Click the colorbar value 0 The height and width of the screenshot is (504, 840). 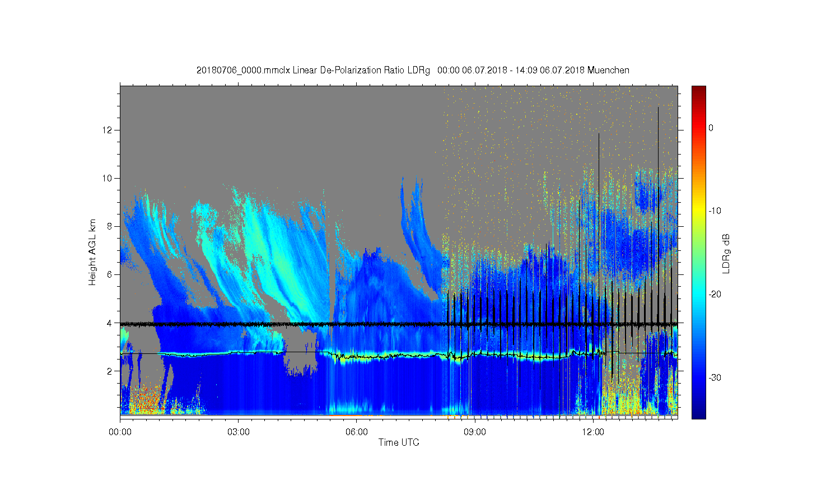[711, 128]
